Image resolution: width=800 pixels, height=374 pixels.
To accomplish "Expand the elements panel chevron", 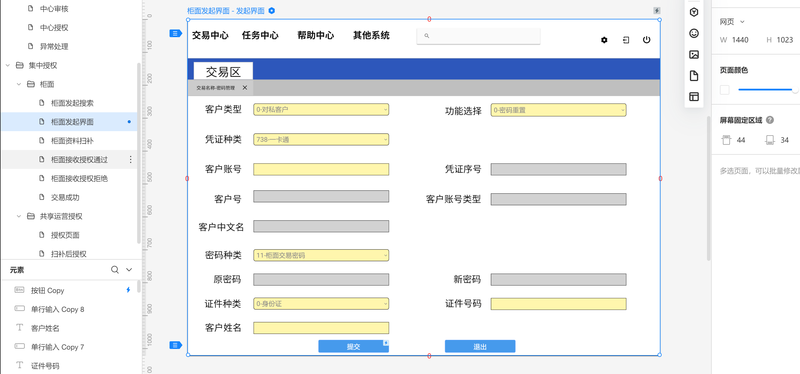I will pyautogui.click(x=129, y=270).
